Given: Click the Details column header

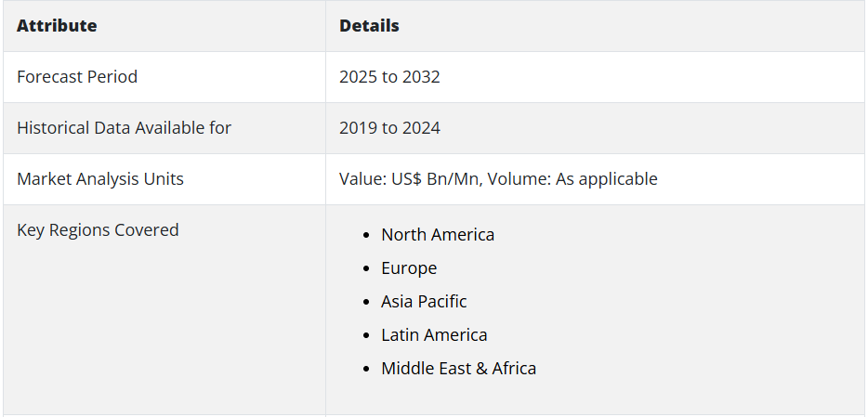Looking at the screenshot, I should click(369, 26).
